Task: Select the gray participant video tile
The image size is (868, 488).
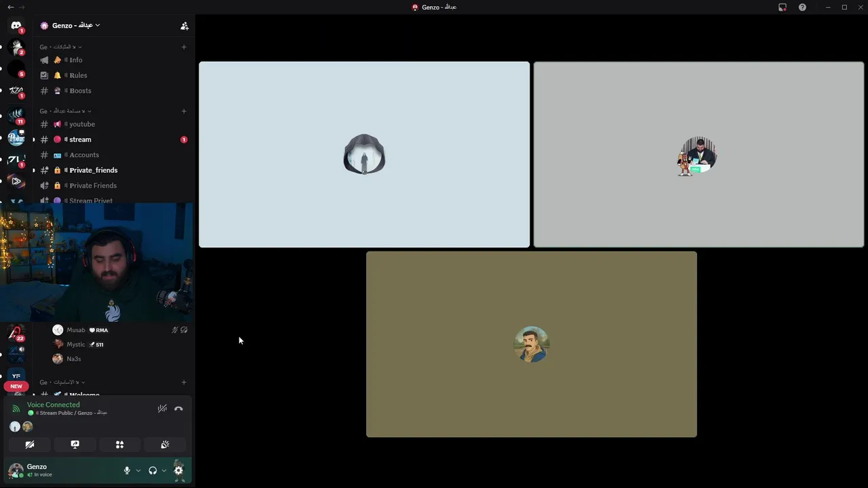Action: [698, 155]
